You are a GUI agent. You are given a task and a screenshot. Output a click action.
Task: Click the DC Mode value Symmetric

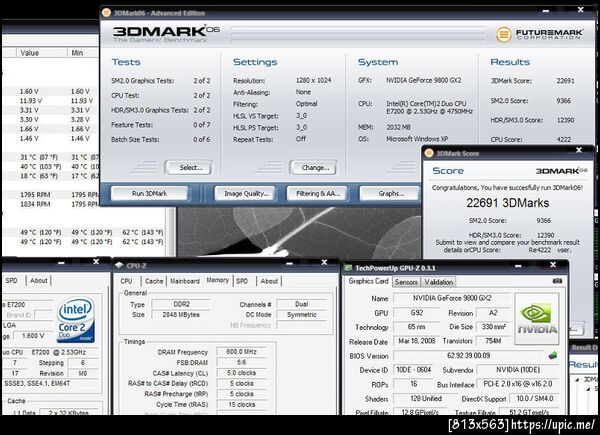click(302, 315)
